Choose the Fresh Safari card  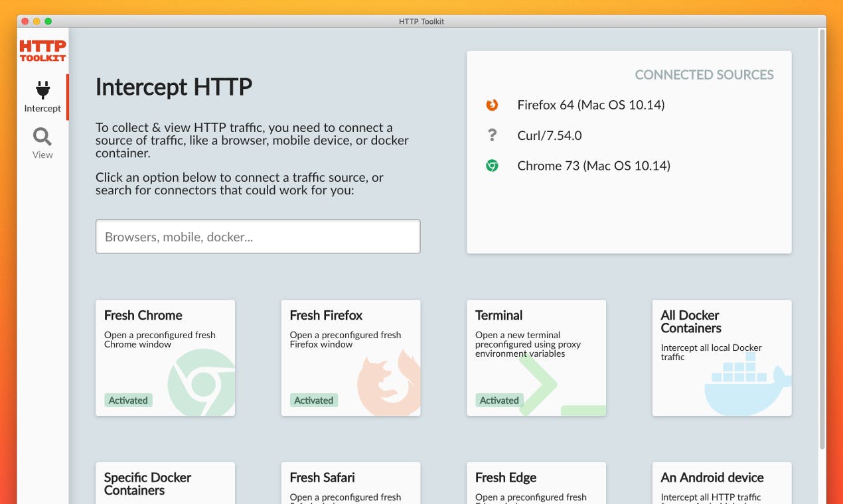(351, 483)
